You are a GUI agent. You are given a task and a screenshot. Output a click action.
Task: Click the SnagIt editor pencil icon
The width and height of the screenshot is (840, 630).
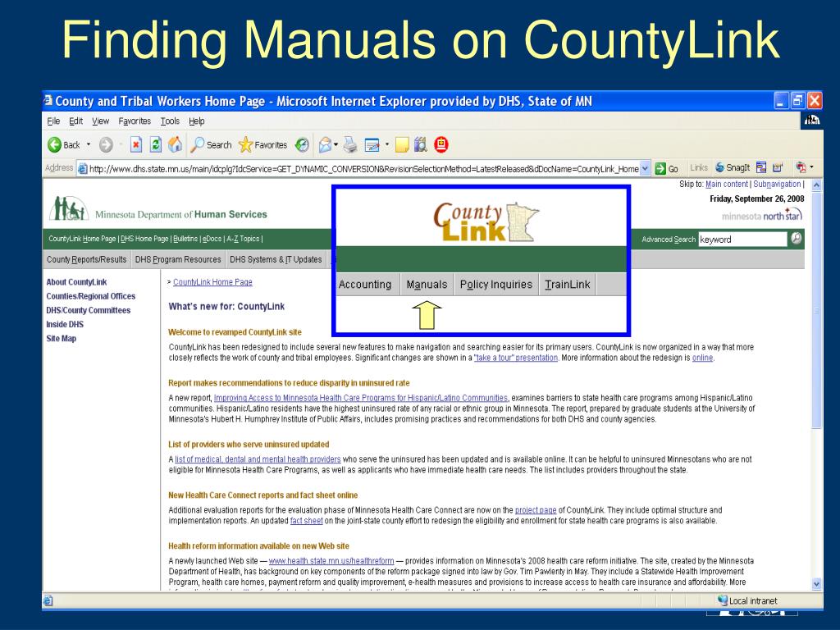click(x=778, y=167)
